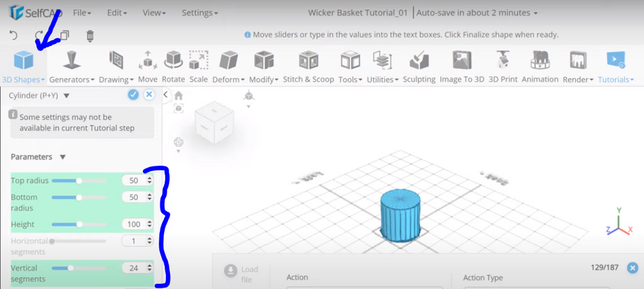Select the Sculpting tool
Screen dimensions: 644x289
coord(419,67)
